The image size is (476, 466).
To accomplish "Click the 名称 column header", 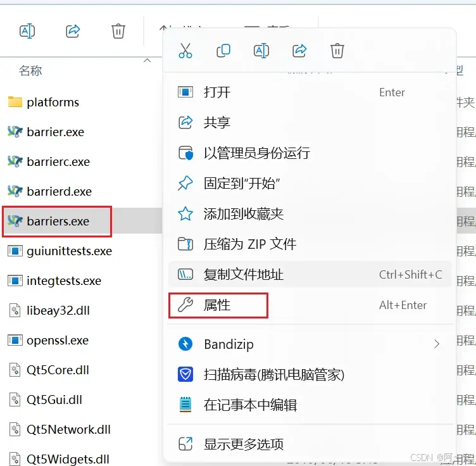I will click(30, 71).
